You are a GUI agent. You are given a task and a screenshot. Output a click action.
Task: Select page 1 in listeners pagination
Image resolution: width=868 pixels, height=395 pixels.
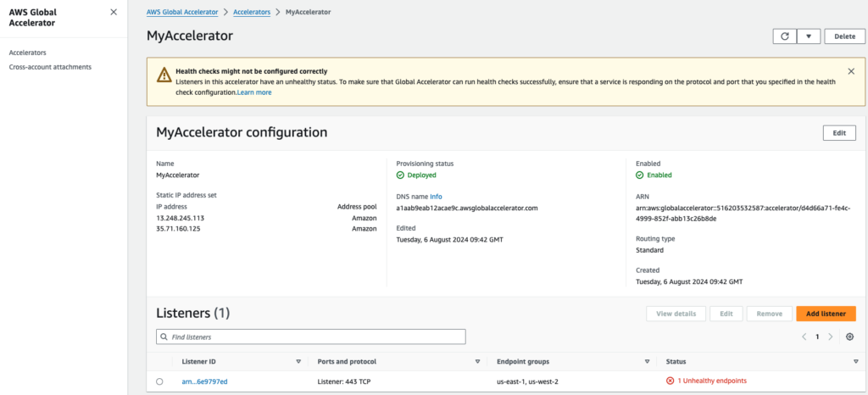[817, 337]
